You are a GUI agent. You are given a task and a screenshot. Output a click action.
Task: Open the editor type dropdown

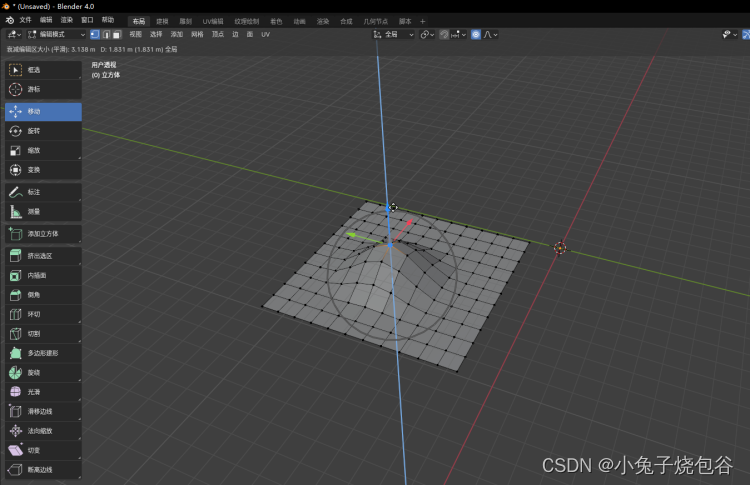(14, 34)
